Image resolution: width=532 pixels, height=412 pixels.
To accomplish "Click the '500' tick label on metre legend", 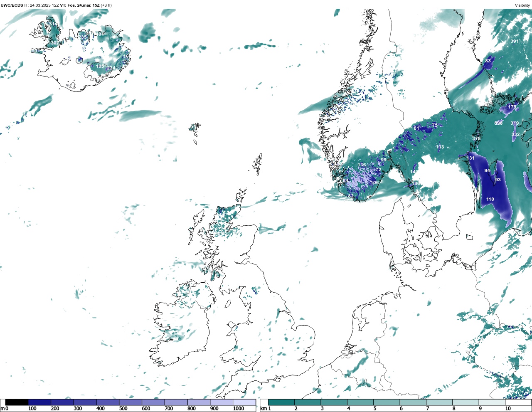I will (123, 409).
